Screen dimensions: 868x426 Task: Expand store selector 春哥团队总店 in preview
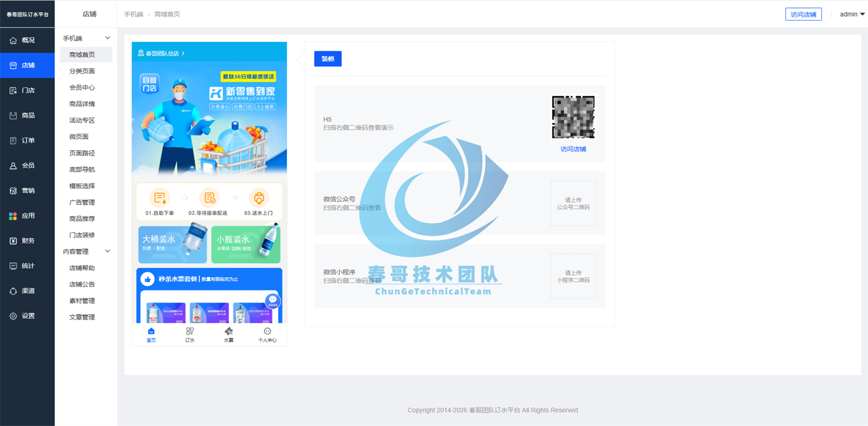(x=161, y=53)
